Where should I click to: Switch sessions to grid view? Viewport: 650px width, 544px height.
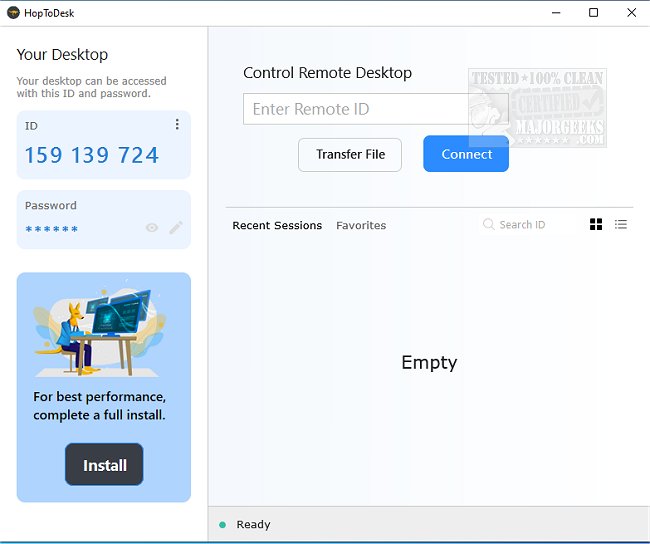click(596, 225)
